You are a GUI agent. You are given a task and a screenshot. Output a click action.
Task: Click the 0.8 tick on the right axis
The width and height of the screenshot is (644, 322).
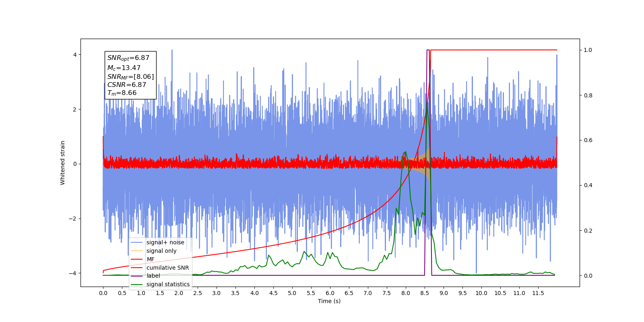(588, 95)
